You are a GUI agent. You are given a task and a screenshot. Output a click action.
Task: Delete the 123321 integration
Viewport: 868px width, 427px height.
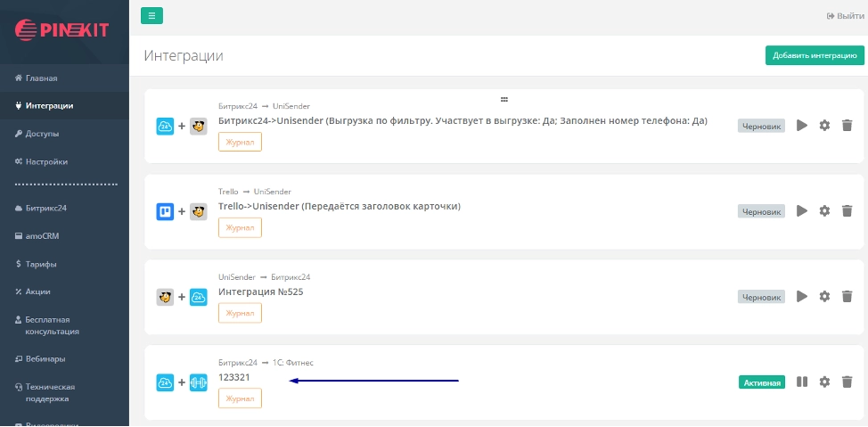click(x=847, y=382)
